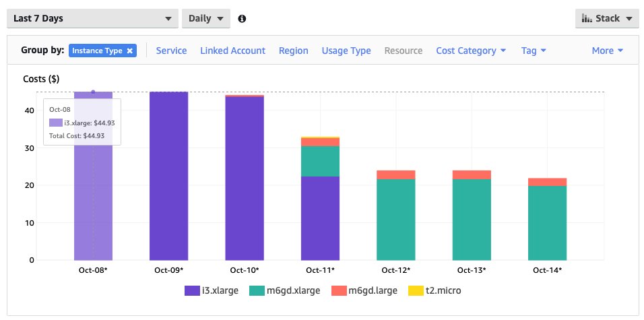Image resolution: width=644 pixels, height=320 pixels.
Task: Select the Instance Type group-by chip
Action: (97, 51)
